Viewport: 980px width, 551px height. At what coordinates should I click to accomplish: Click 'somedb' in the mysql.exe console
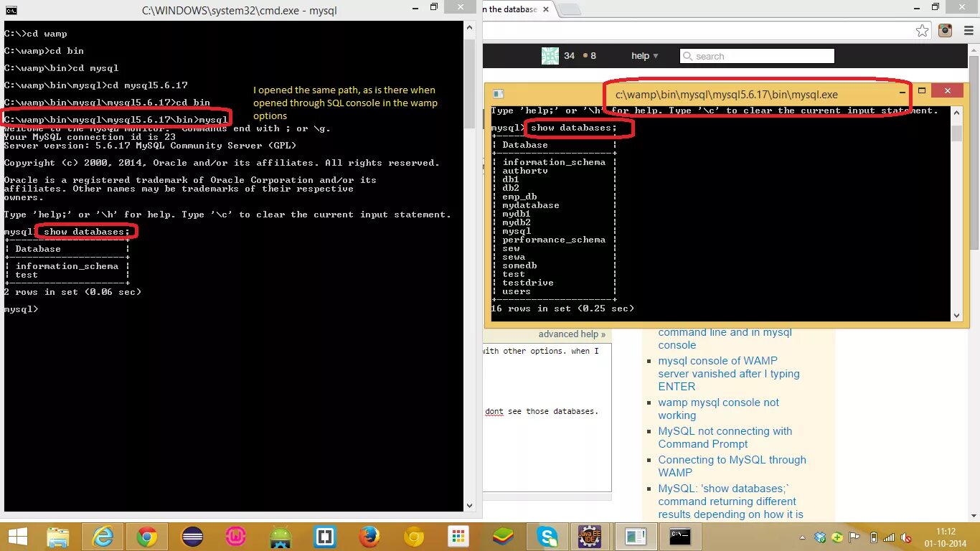click(519, 265)
